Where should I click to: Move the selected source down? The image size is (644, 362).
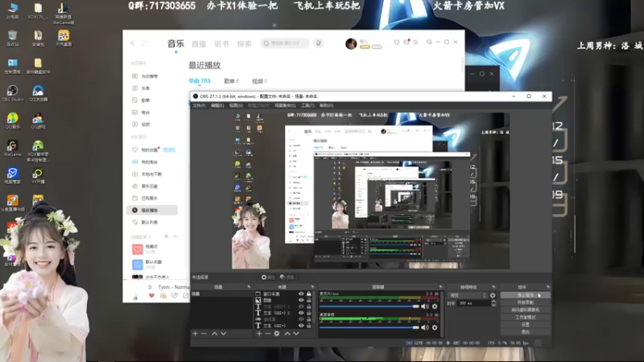point(296,334)
